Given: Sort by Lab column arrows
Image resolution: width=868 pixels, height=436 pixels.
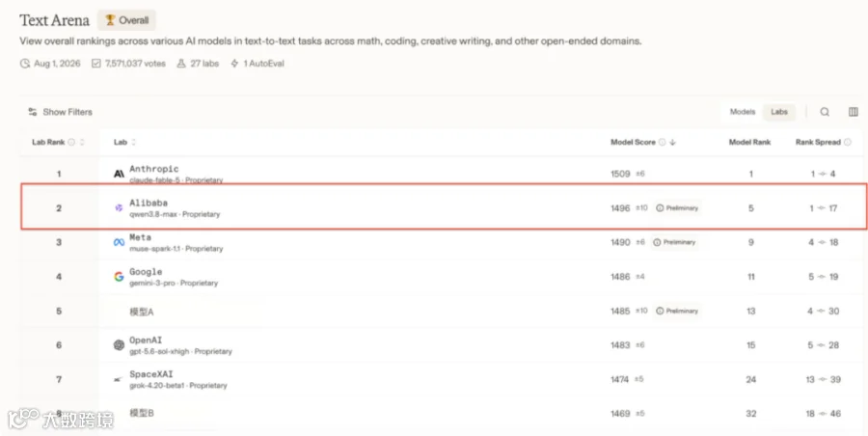Looking at the screenshot, I should pyautogui.click(x=133, y=143).
